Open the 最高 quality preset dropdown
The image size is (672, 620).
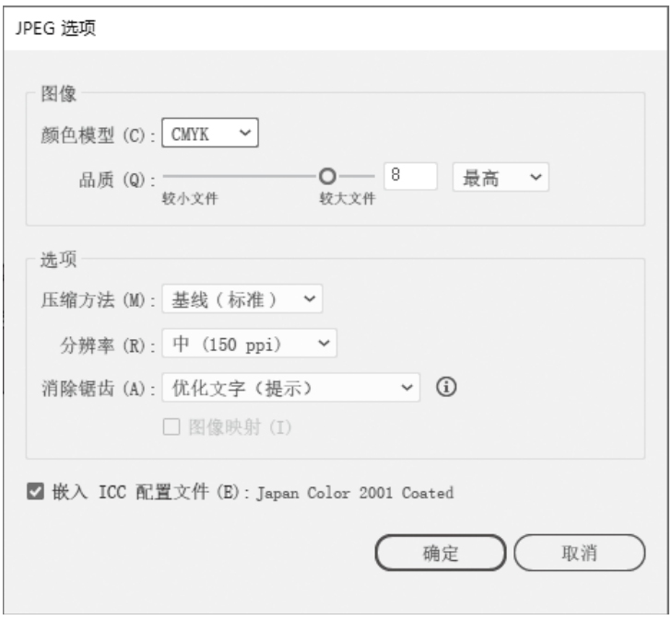click(x=500, y=179)
